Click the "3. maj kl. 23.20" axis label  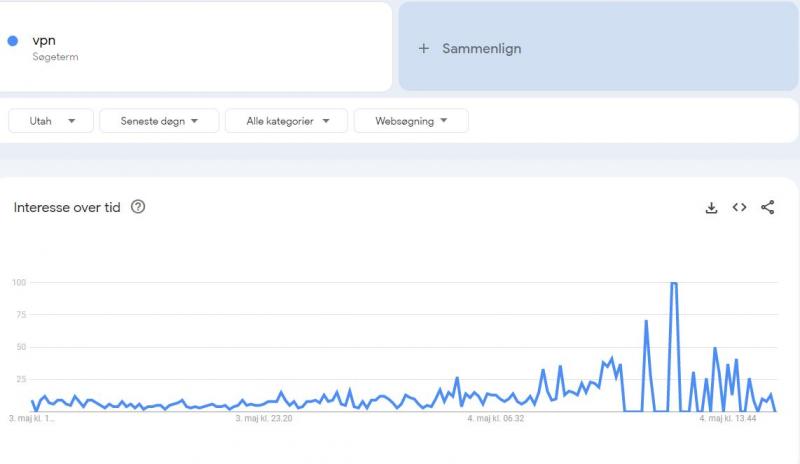[264, 419]
